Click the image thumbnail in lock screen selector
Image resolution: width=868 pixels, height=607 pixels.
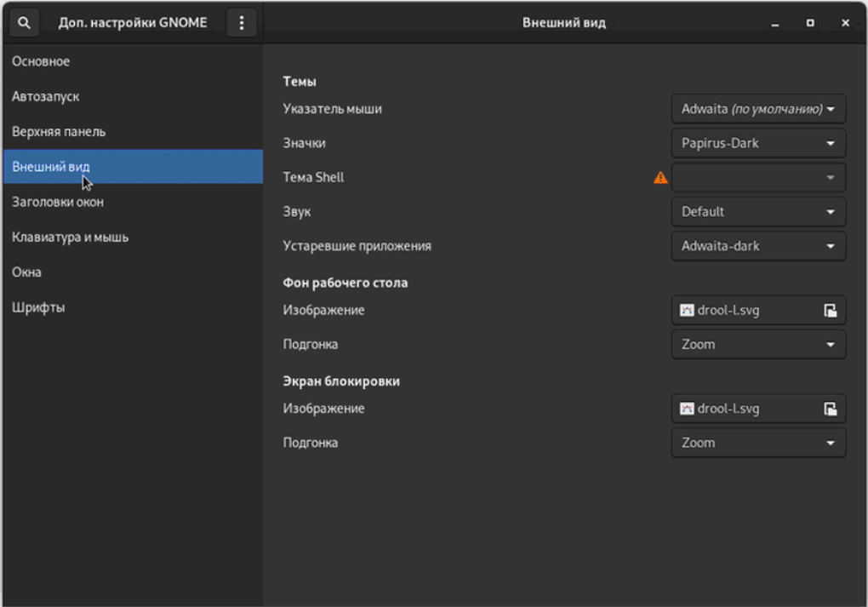tap(688, 408)
